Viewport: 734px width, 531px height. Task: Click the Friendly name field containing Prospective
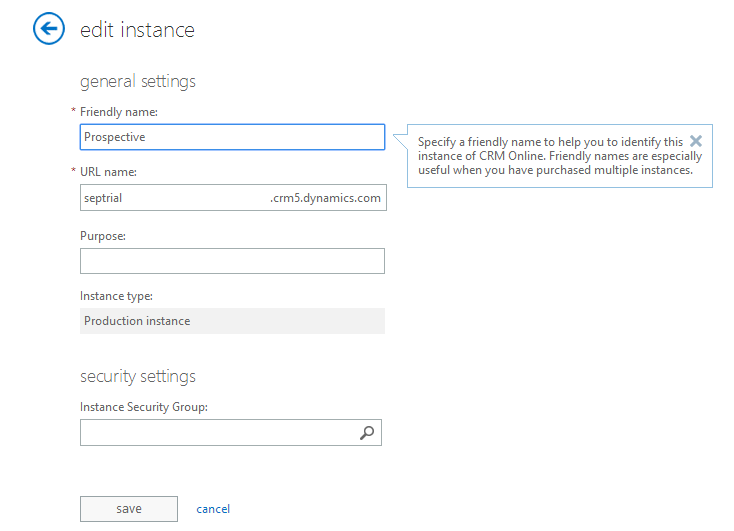(x=232, y=137)
